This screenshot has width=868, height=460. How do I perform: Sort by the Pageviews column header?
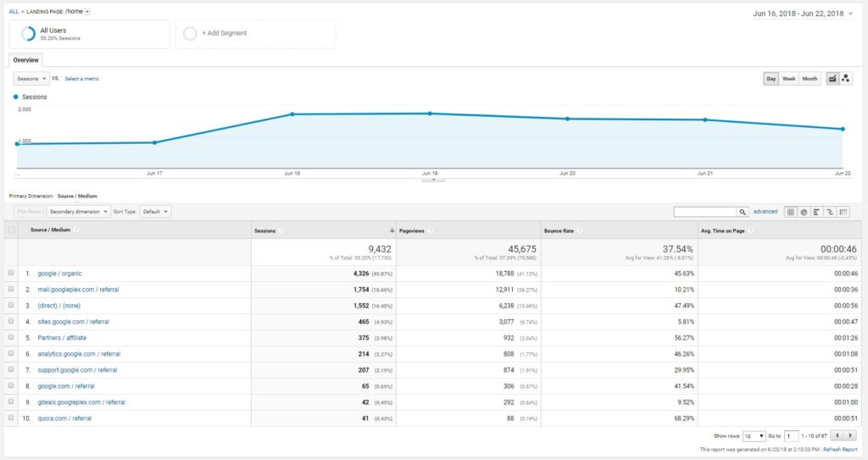(x=411, y=230)
